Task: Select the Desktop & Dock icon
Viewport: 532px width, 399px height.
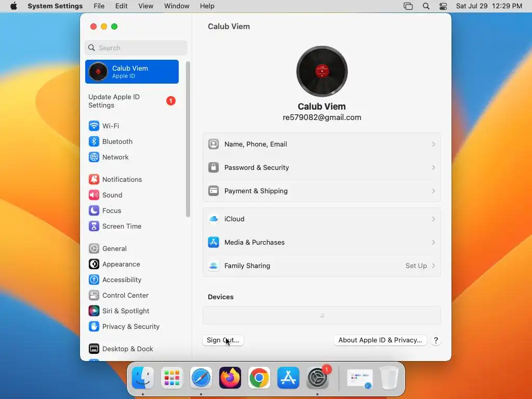Action: tap(94, 349)
